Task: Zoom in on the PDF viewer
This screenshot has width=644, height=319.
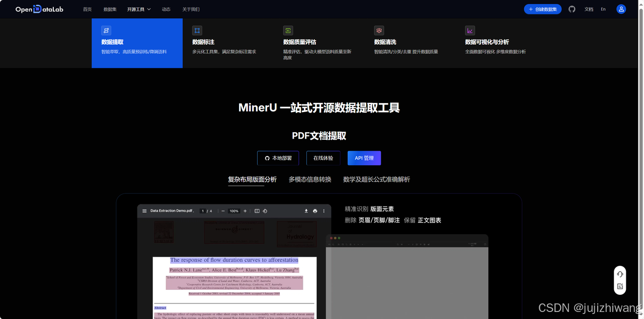Action: 245,211
